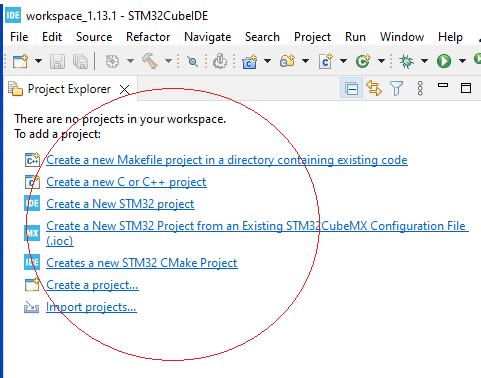Open the File menu
This screenshot has height=378, width=481.
click(19, 37)
